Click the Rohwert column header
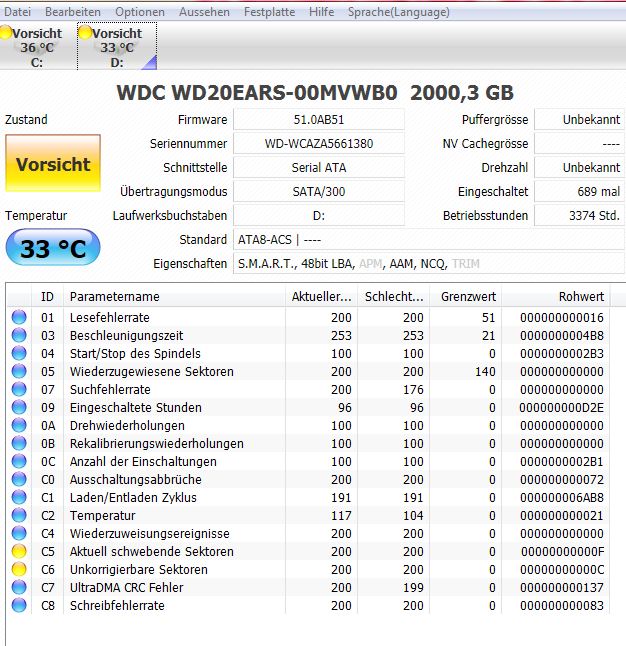The height and width of the screenshot is (646, 626). pos(556,297)
